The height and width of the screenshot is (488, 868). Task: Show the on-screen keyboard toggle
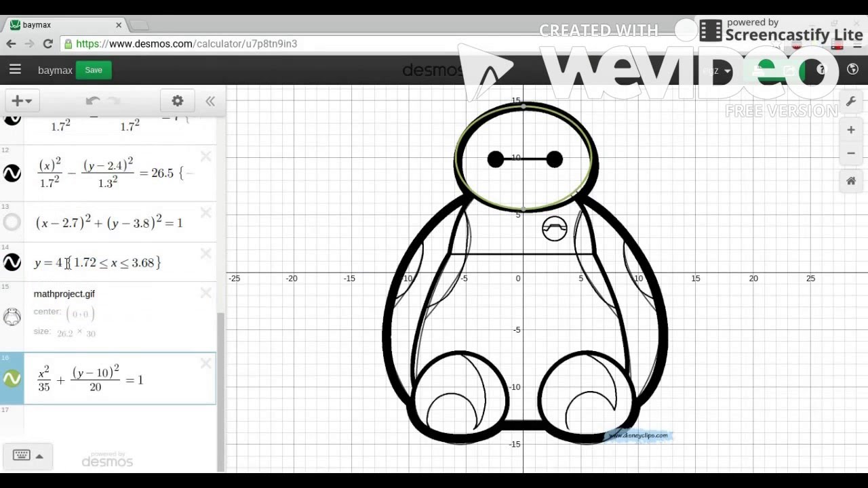pyautogui.click(x=27, y=456)
